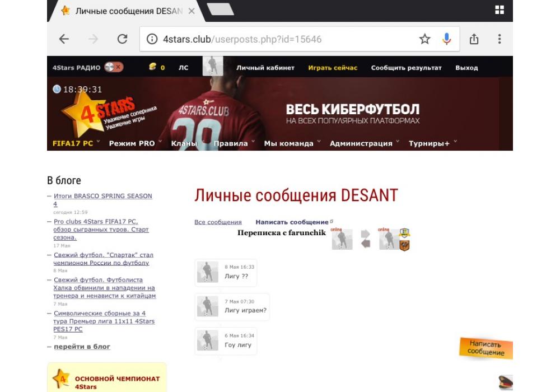Click Выход to log out
This screenshot has height=392, width=560.
click(x=466, y=68)
